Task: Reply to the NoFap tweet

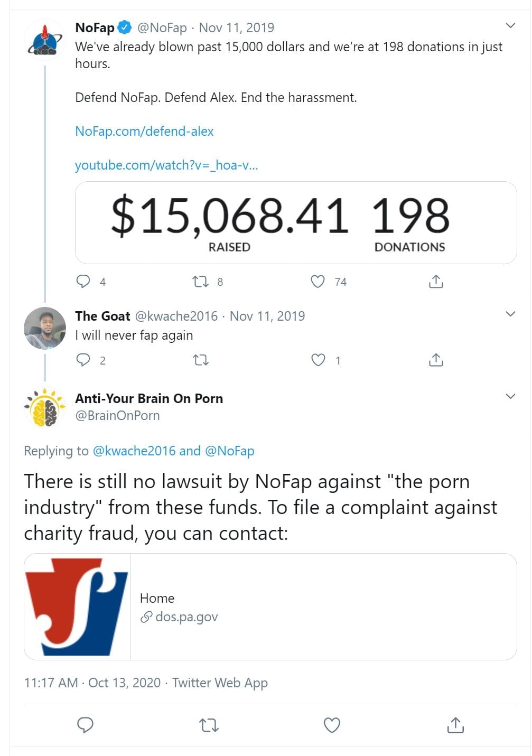Action: 83,282
